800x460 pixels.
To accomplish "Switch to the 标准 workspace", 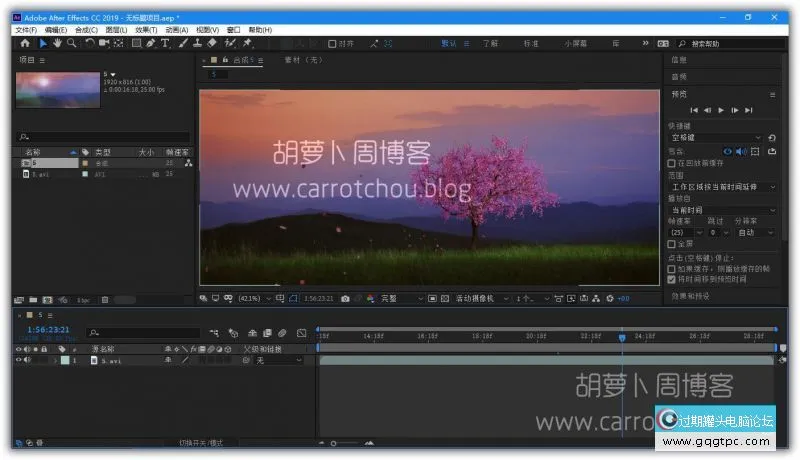I will (531, 44).
